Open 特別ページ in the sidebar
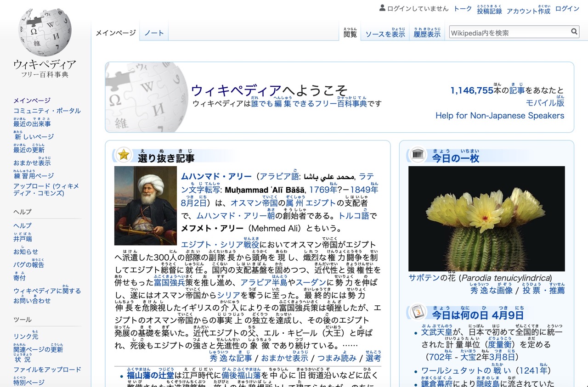The image size is (588, 387). click(29, 381)
